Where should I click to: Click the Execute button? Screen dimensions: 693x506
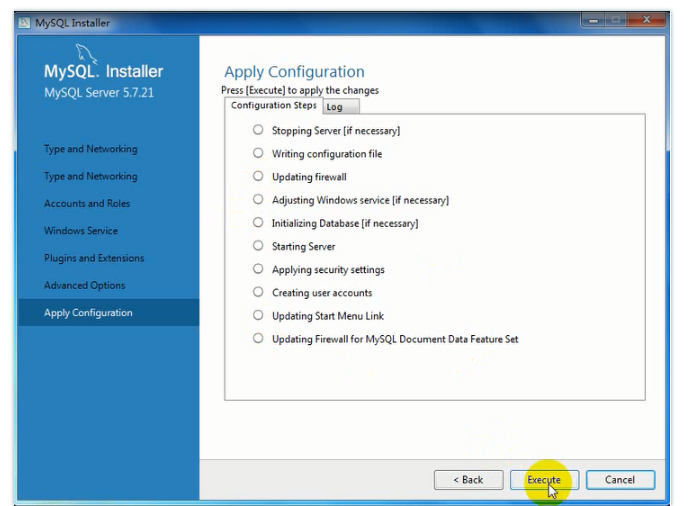click(x=544, y=479)
